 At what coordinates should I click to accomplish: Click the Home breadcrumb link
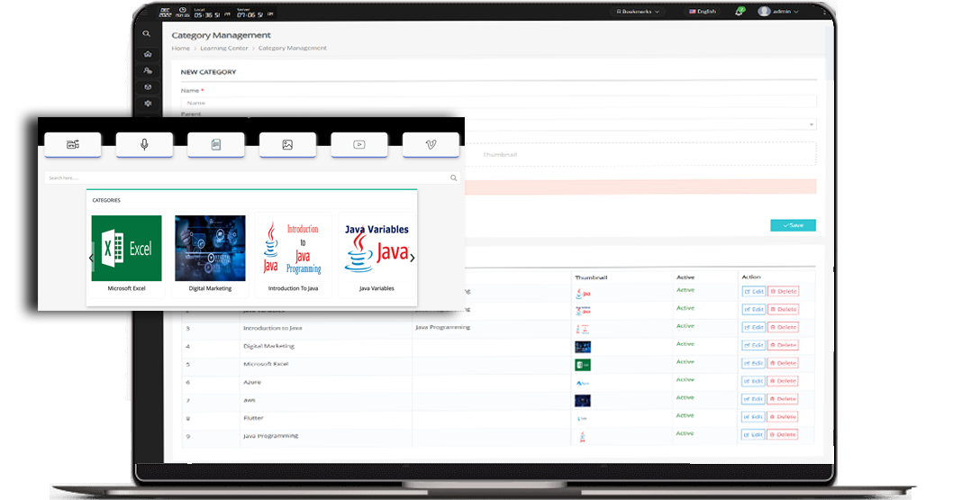tap(181, 48)
